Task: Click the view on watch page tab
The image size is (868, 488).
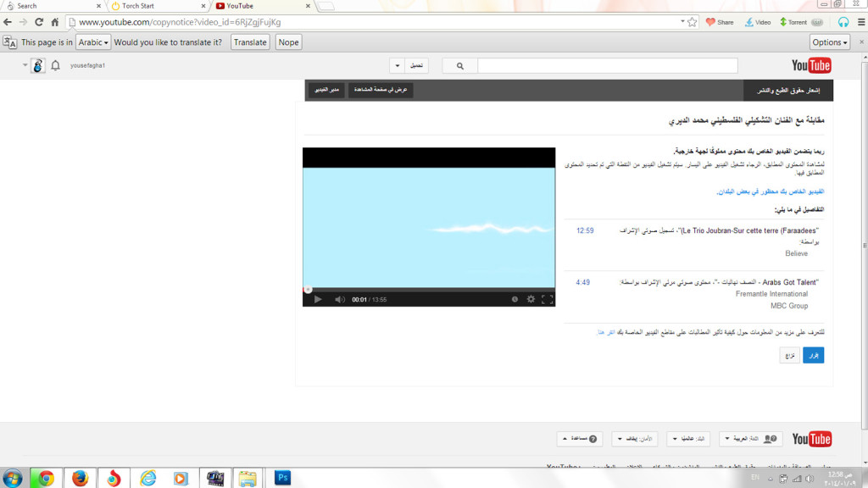Action: [x=381, y=90]
